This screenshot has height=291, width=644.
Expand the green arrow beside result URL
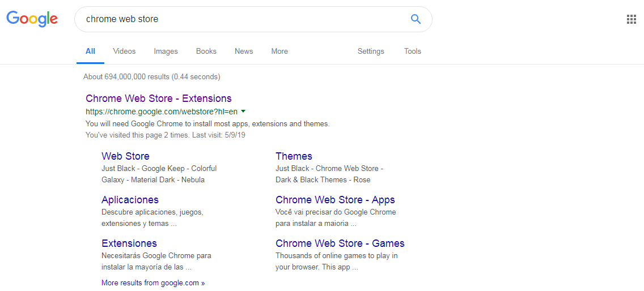243,111
